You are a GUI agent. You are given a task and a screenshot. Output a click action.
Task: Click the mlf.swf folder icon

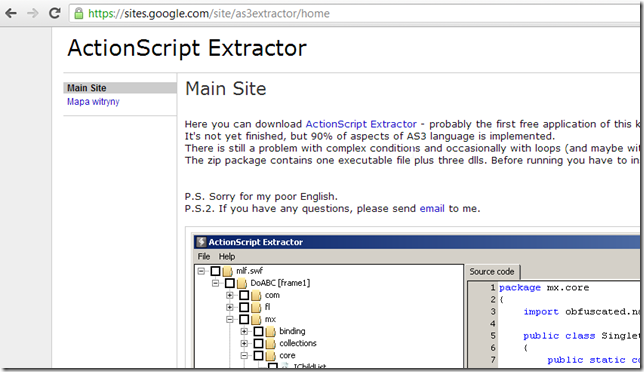pos(228,271)
